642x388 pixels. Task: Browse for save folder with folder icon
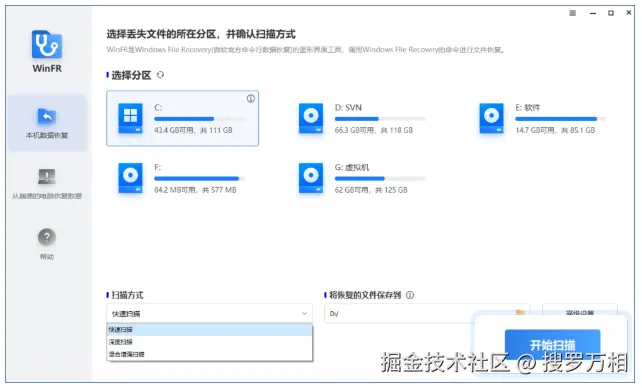pos(520,313)
